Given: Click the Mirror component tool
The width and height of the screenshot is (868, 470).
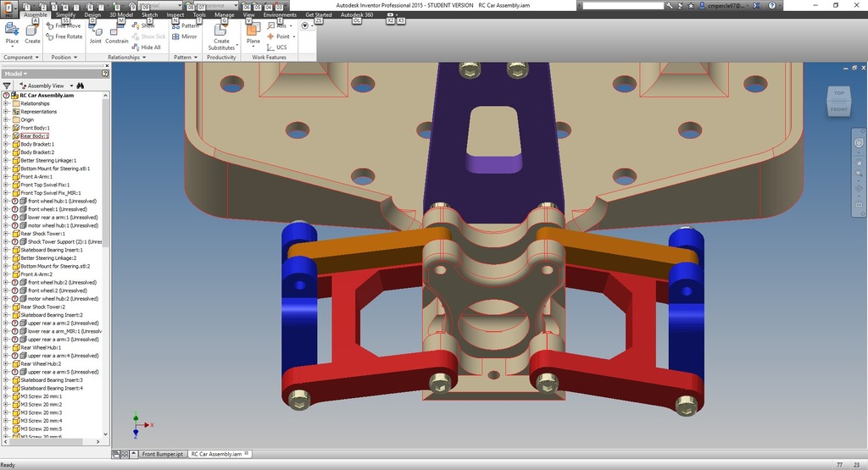Looking at the screenshot, I should point(185,36).
